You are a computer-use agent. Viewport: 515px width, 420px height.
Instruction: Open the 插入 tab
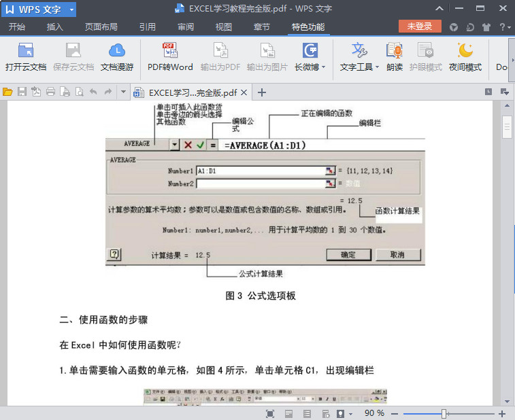click(55, 27)
